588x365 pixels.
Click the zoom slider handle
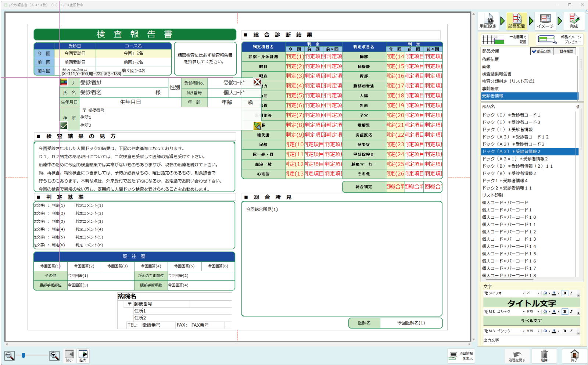coord(24,355)
